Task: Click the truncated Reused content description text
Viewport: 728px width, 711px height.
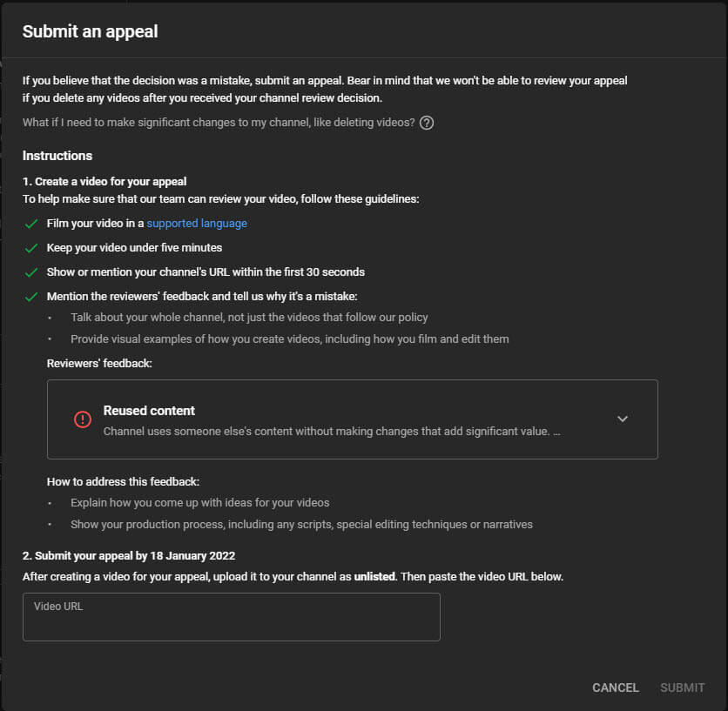Action: pyautogui.click(x=332, y=431)
